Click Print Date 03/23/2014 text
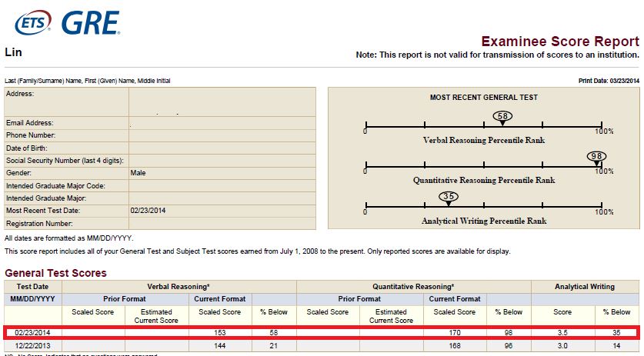This screenshot has height=356, width=644. (609, 81)
